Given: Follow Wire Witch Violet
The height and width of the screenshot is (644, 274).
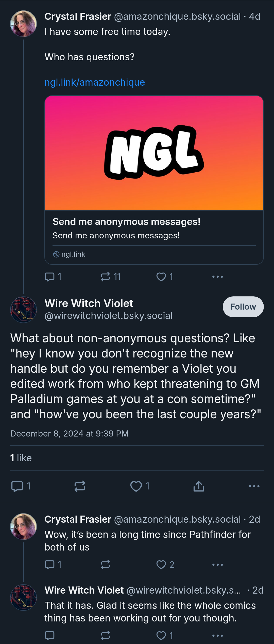Looking at the screenshot, I should pos(243,307).
